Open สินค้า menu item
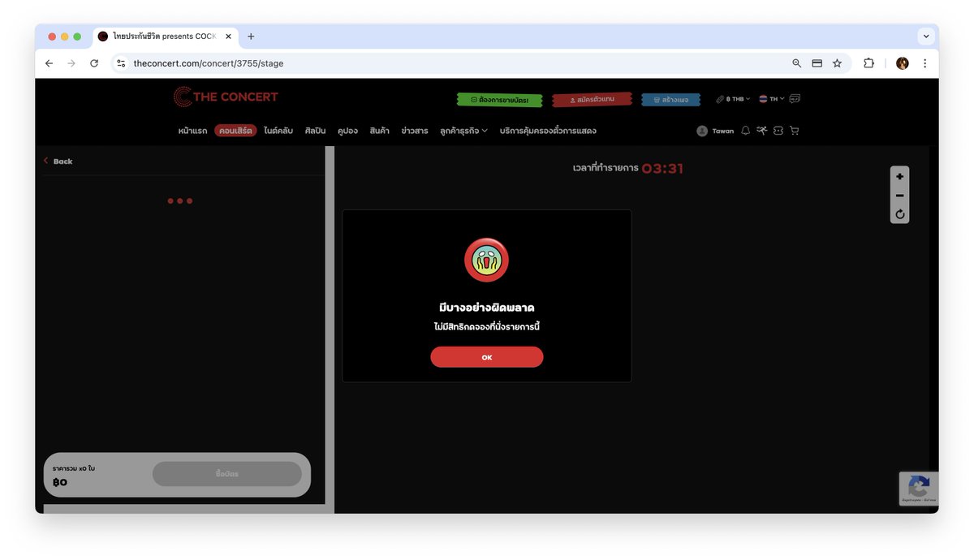The image size is (974, 560). click(379, 131)
